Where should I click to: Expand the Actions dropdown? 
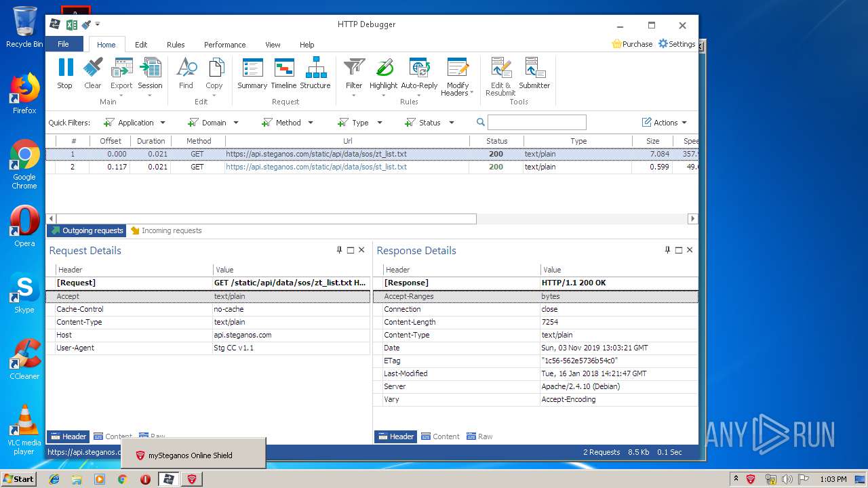[x=665, y=123]
